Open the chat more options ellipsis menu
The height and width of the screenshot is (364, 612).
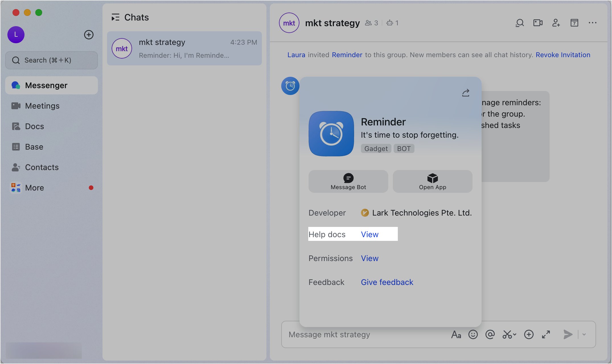pyautogui.click(x=593, y=23)
